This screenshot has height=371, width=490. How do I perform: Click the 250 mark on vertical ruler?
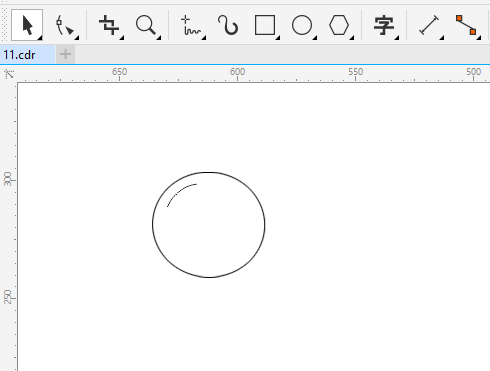tap(7, 297)
